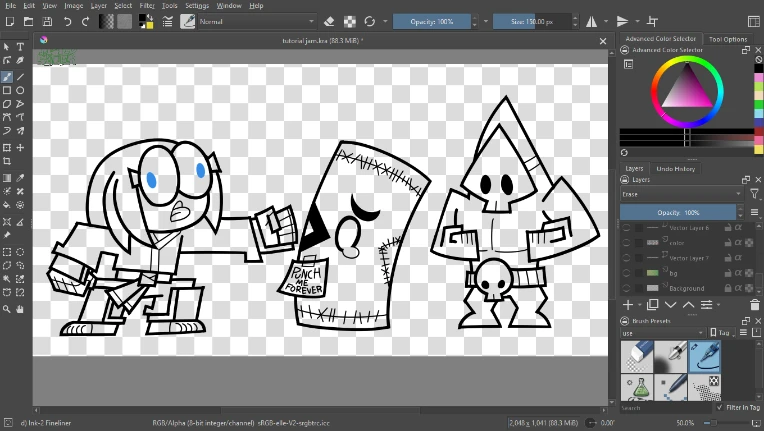Toggle visibility of the bg layer

(627, 272)
